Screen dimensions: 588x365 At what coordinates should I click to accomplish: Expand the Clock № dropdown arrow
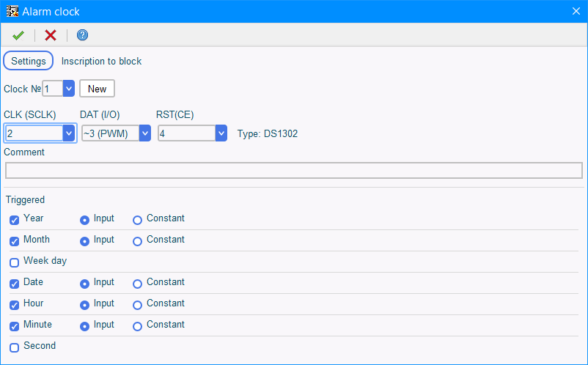pos(69,89)
